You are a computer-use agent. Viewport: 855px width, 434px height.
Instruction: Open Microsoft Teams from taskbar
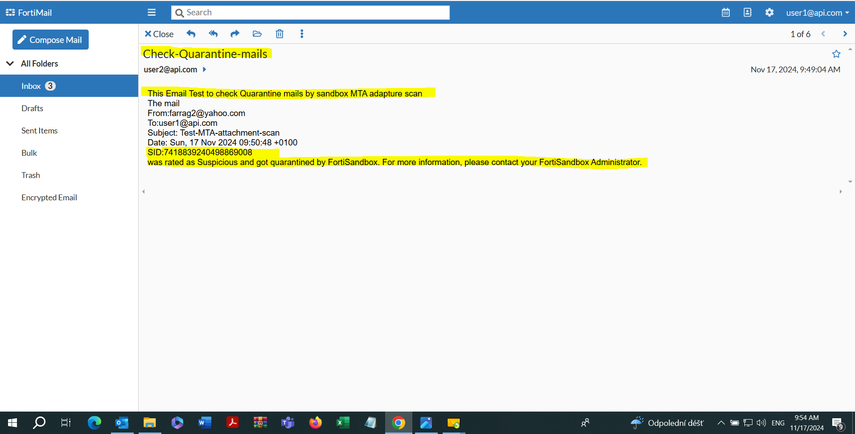click(x=287, y=423)
